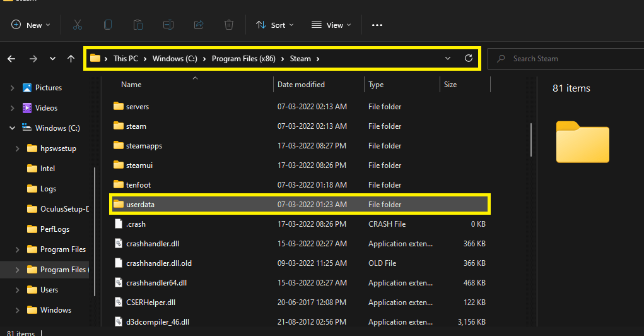
Task: Go up one directory level
Action: (x=71, y=59)
